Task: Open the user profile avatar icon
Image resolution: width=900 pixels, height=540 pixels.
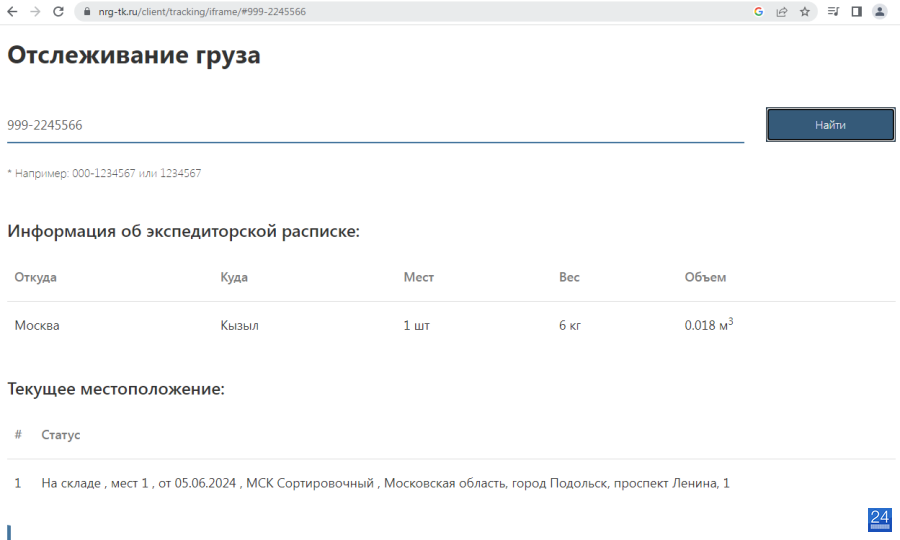Action: click(879, 11)
